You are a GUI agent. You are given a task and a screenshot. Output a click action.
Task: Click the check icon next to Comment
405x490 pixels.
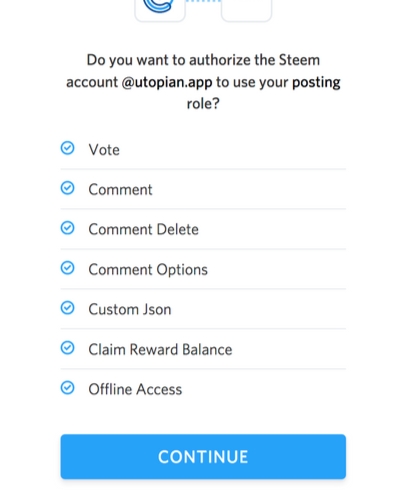[x=67, y=188]
